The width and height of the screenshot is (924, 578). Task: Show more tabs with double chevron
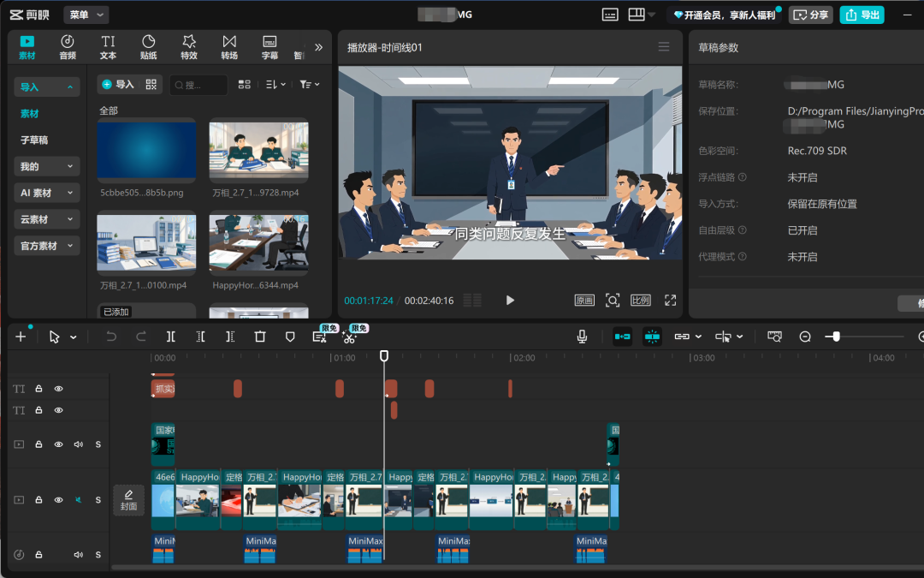[x=319, y=47]
